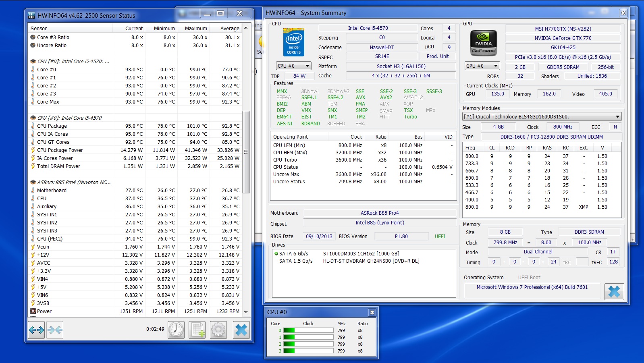Click the sensor list vertical scrollbar thumb
The height and width of the screenshot is (363, 644).
(x=246, y=152)
